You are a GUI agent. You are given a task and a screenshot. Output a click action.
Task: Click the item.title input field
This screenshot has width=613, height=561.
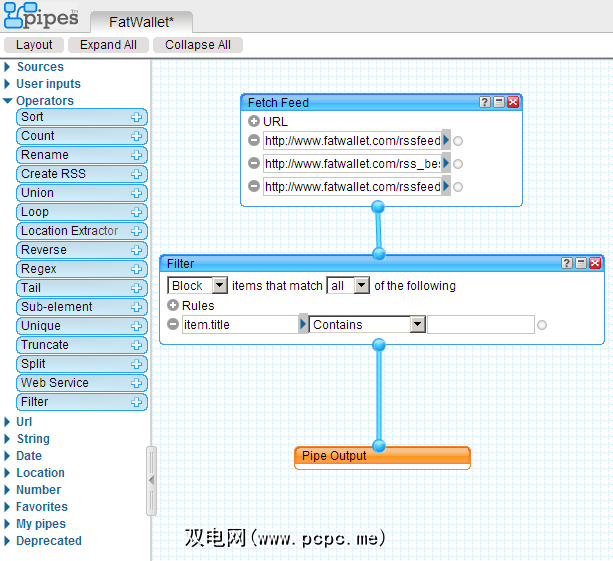[240, 324]
